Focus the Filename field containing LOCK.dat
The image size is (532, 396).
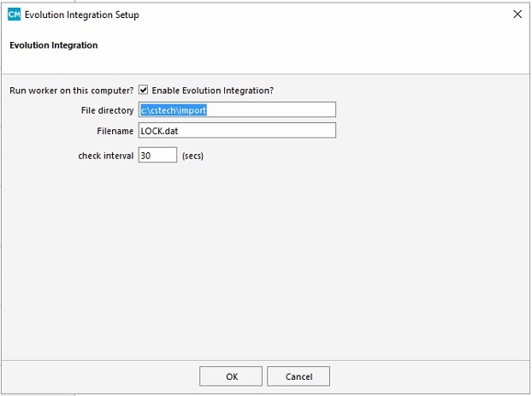237,131
